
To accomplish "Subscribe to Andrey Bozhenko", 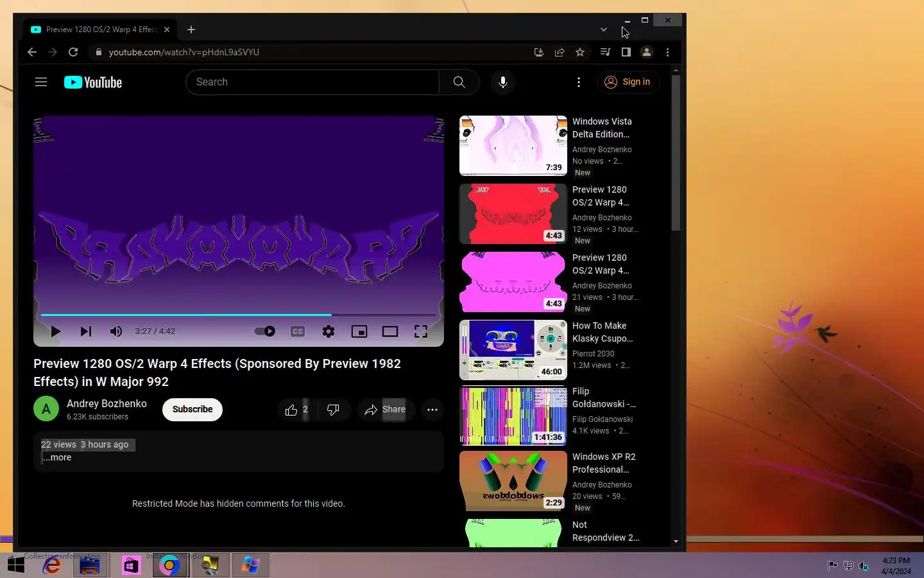I will 193,409.
